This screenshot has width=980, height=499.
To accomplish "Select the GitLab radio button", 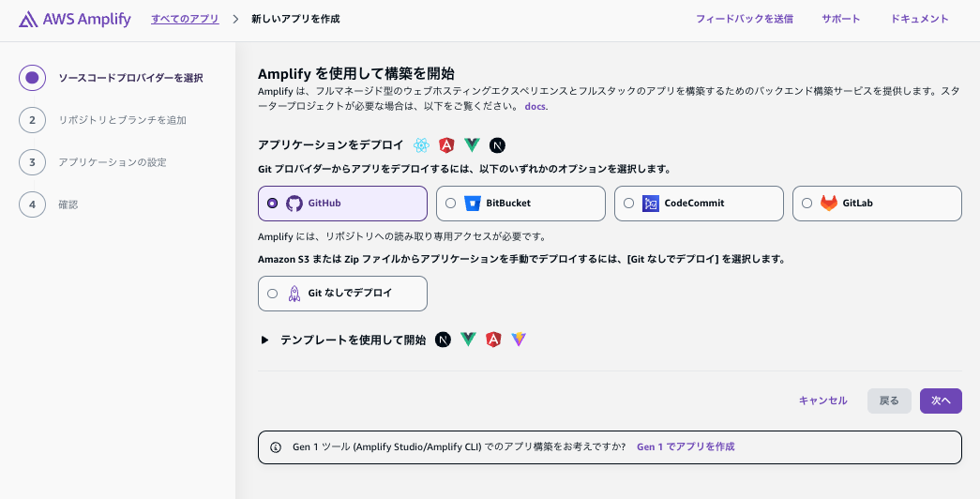I will click(x=807, y=204).
